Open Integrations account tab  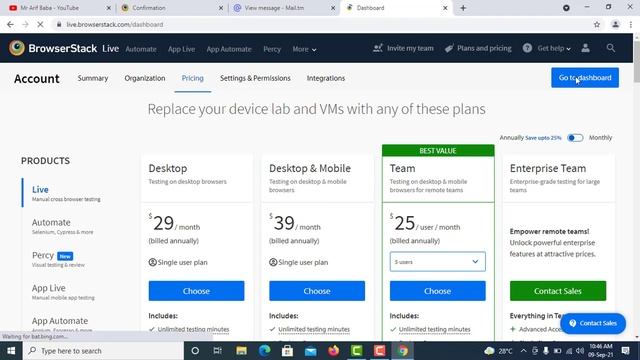(x=326, y=78)
